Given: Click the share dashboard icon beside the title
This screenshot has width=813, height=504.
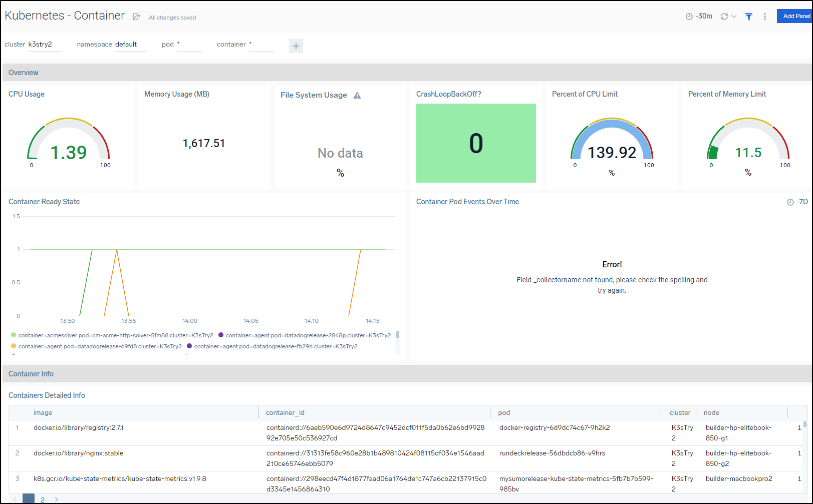Looking at the screenshot, I should click(x=136, y=17).
